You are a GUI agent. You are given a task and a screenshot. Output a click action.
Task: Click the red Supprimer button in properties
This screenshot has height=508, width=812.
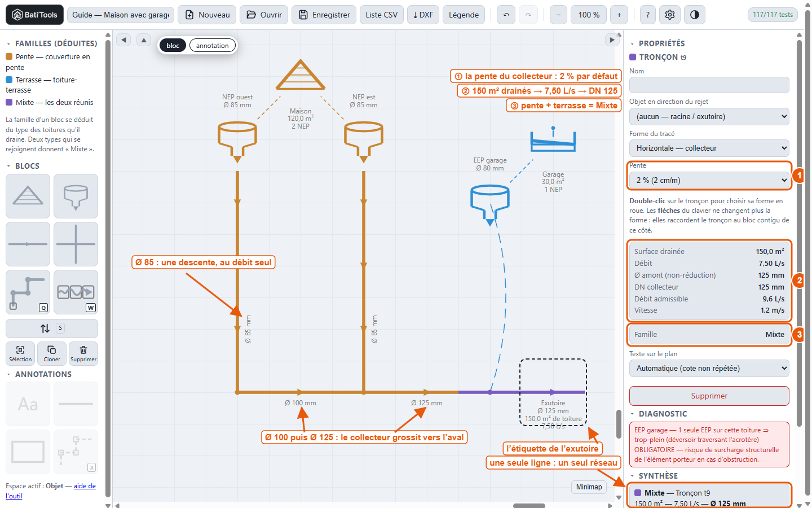pyautogui.click(x=709, y=396)
